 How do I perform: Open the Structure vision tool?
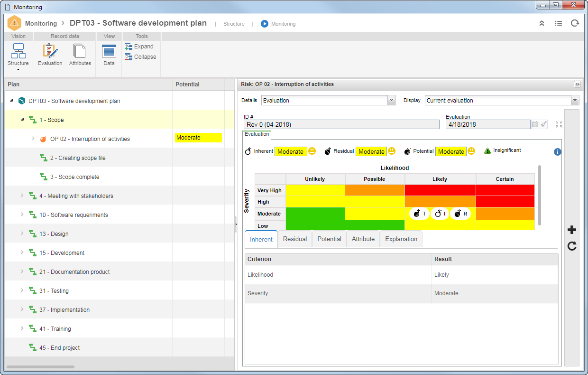tap(18, 54)
